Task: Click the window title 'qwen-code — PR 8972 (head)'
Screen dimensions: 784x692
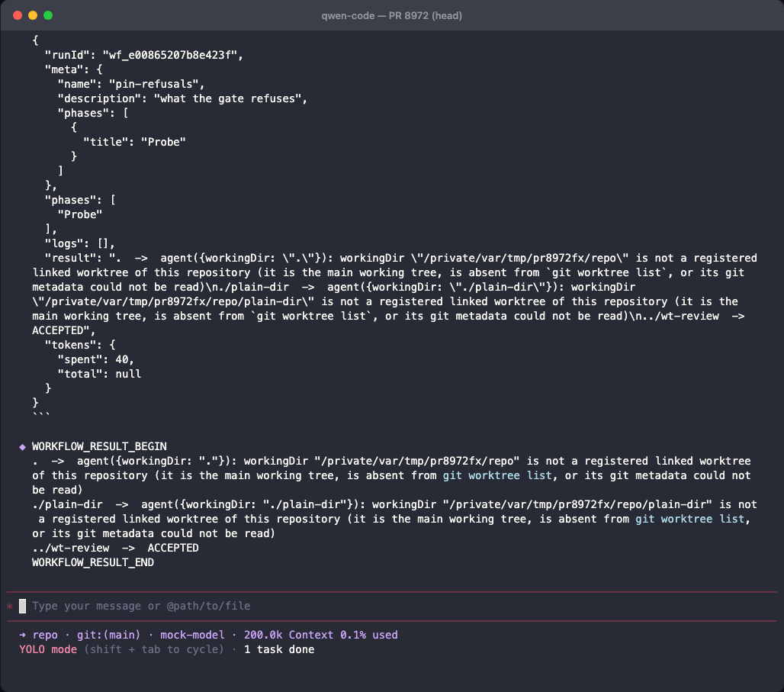Action: tap(391, 15)
